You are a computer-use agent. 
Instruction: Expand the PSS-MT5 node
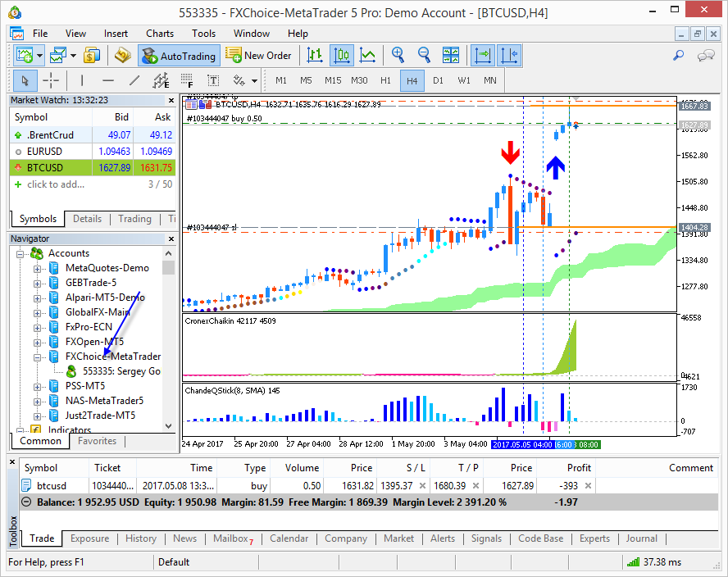[37, 387]
